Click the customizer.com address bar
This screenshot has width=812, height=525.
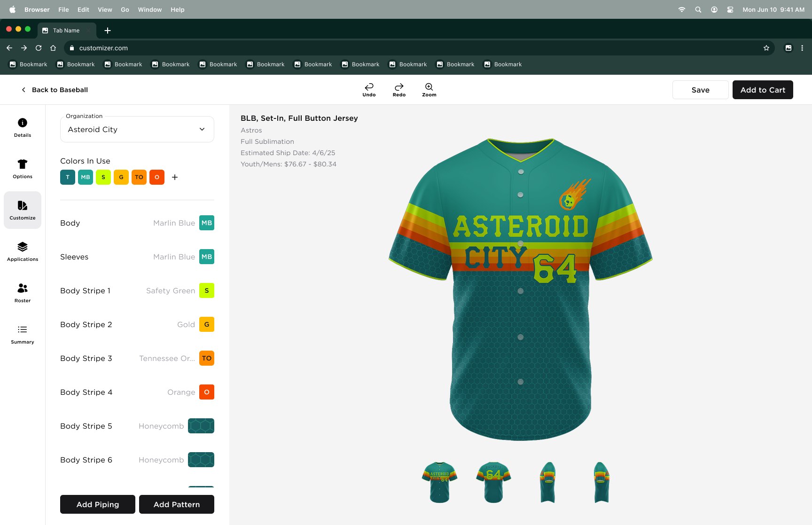[419, 48]
